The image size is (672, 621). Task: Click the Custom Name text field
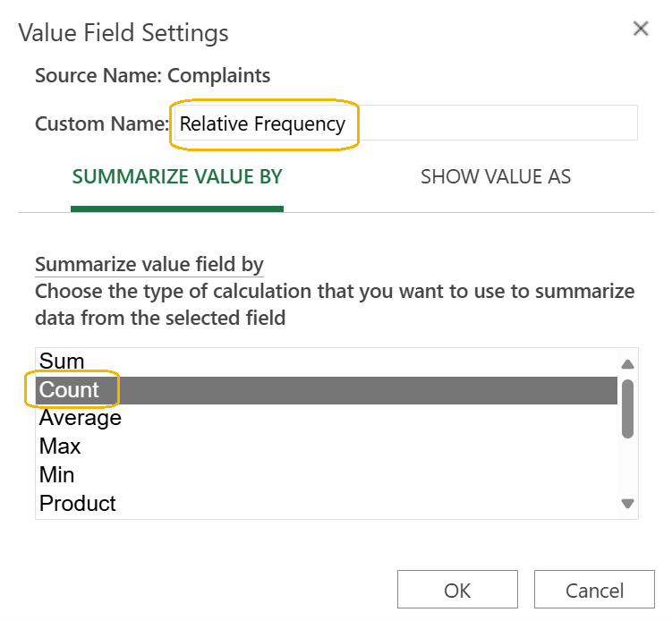click(x=405, y=123)
